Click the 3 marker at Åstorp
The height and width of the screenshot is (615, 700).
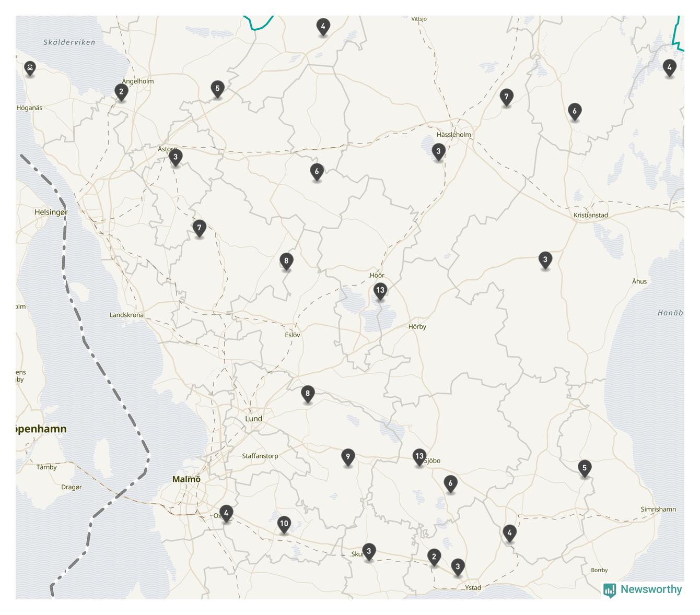(x=176, y=157)
